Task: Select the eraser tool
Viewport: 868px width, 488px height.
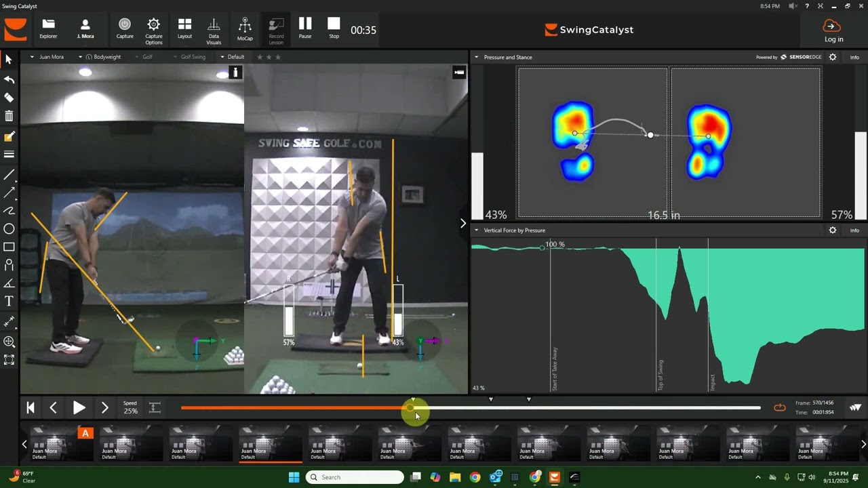Action: click(9, 98)
